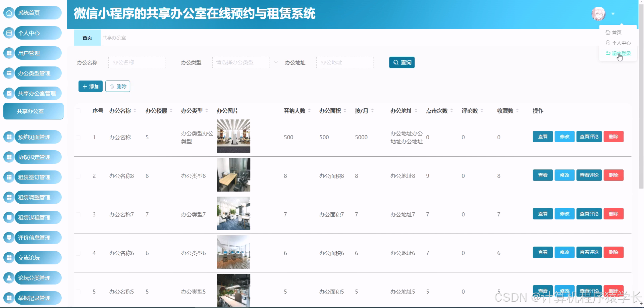The width and height of the screenshot is (644, 308).
Task: Click 查看评论 for 办公名称8 row
Action: coord(589,175)
